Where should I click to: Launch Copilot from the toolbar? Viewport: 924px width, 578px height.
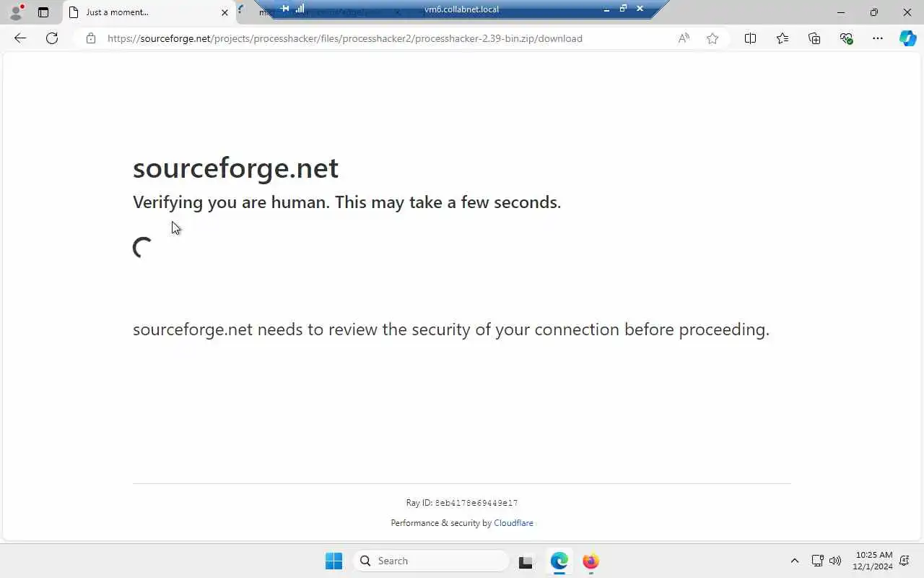(x=907, y=38)
